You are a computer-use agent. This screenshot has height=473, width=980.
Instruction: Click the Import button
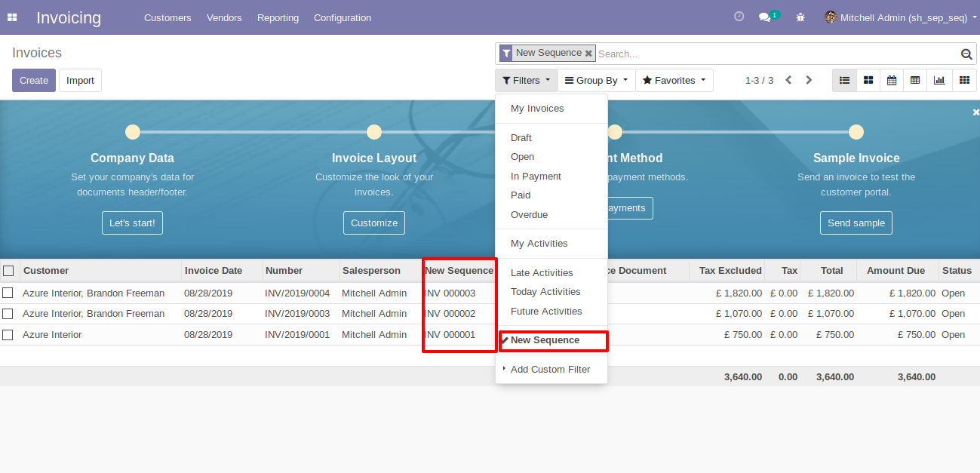81,81
